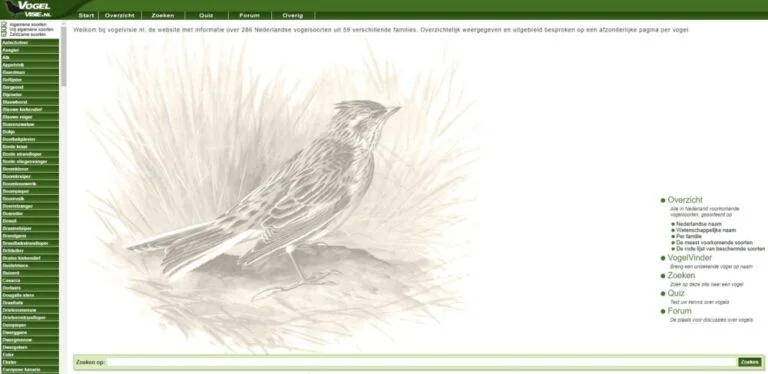Open the Overig menu tab

(x=292, y=15)
